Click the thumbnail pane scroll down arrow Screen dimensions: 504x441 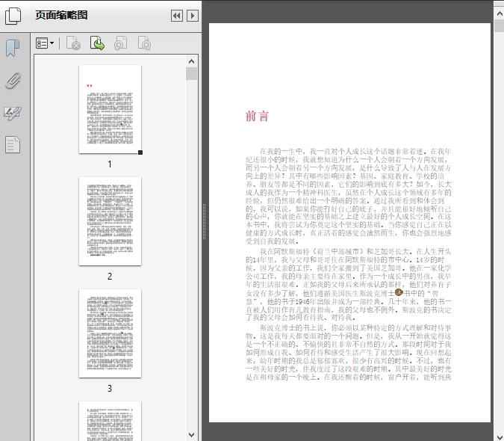pos(192,435)
